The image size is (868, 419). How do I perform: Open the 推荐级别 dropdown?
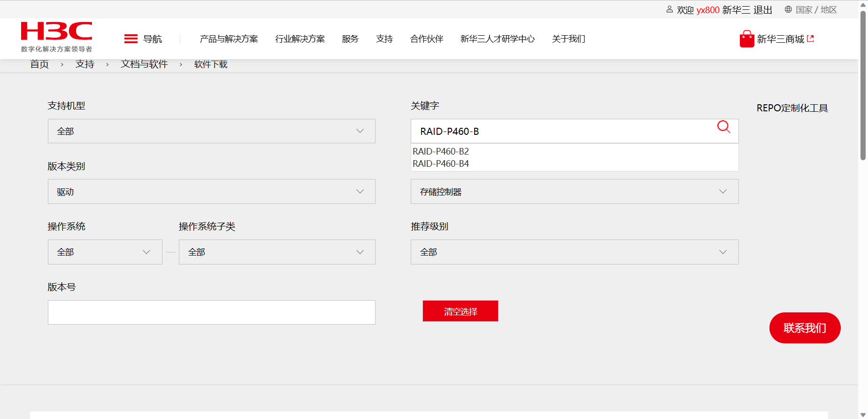pyautogui.click(x=574, y=252)
